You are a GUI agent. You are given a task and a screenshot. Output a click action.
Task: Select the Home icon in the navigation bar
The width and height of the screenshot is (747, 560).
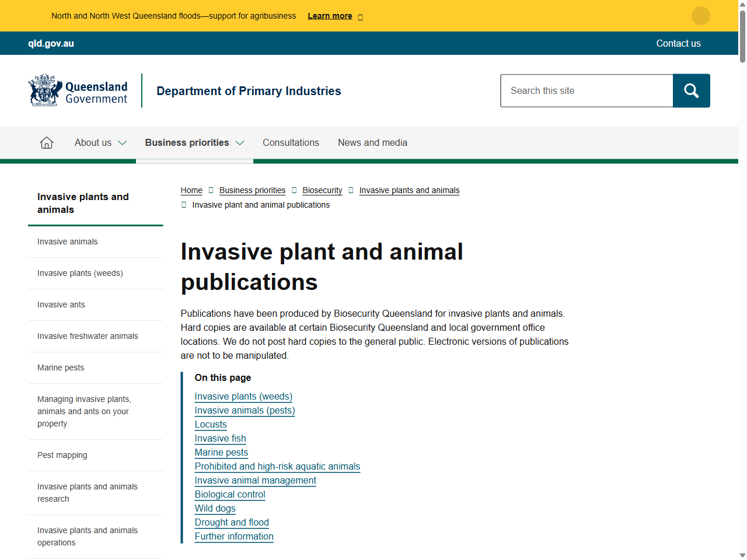pyautogui.click(x=46, y=142)
